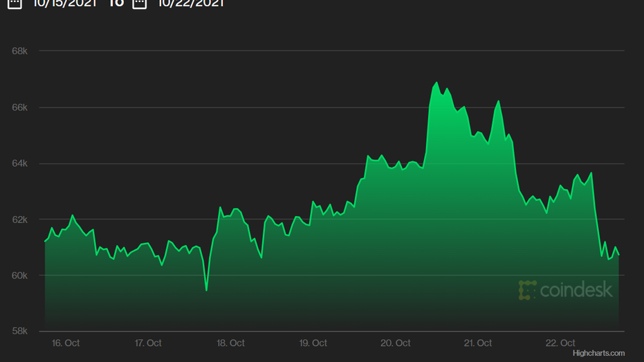Click the 19. Oct x-axis label
Image resolution: width=644 pixels, height=362 pixels.
tap(313, 343)
